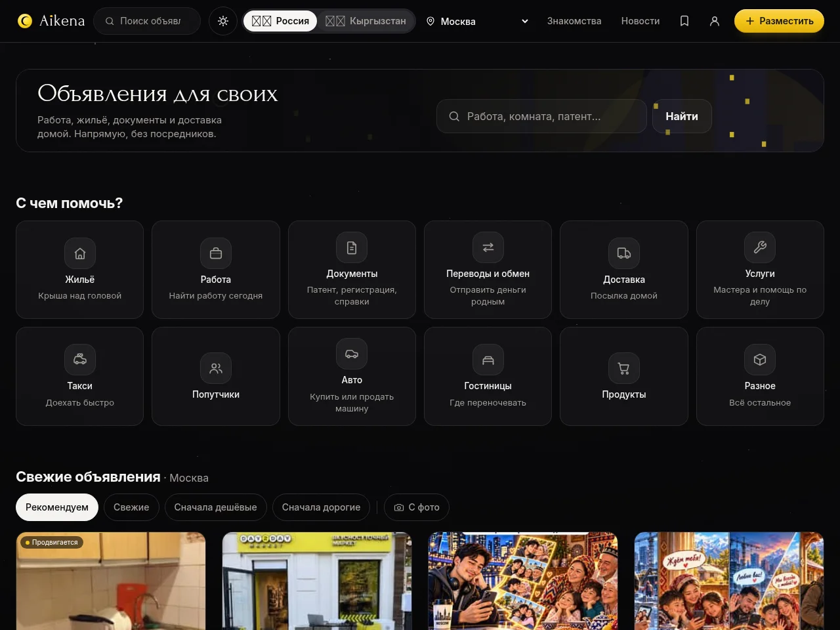Open the Услуги category wrench icon
This screenshot has height=630, width=840.
pos(760,247)
